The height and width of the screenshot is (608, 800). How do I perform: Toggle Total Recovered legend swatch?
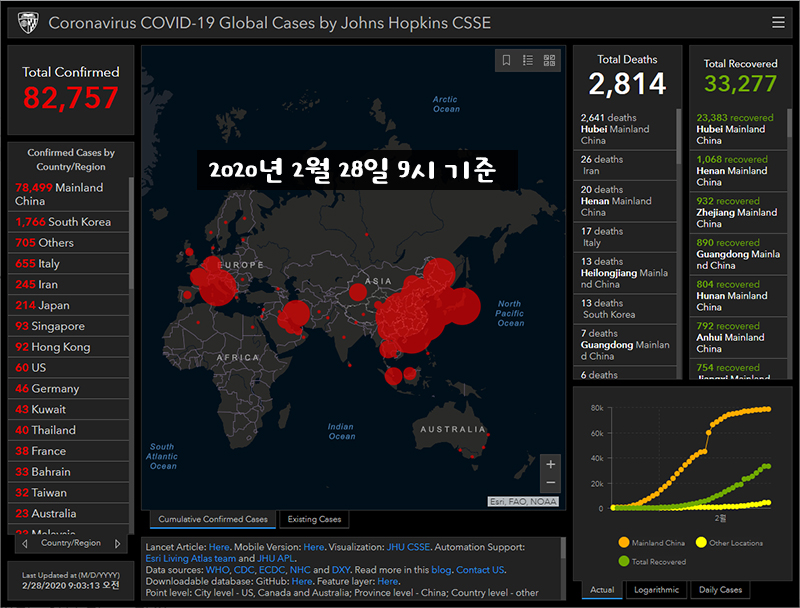623,562
